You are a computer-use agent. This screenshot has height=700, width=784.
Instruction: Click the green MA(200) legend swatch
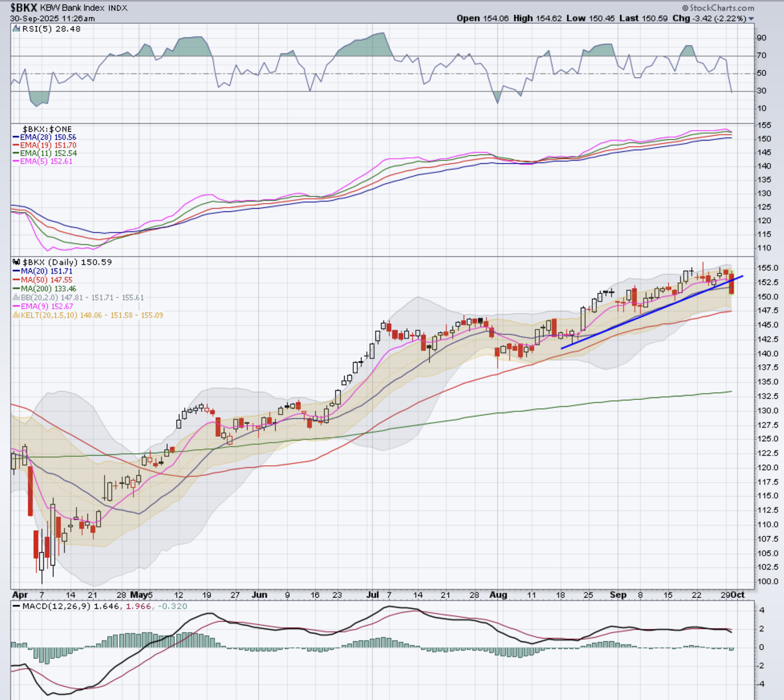(x=16, y=288)
